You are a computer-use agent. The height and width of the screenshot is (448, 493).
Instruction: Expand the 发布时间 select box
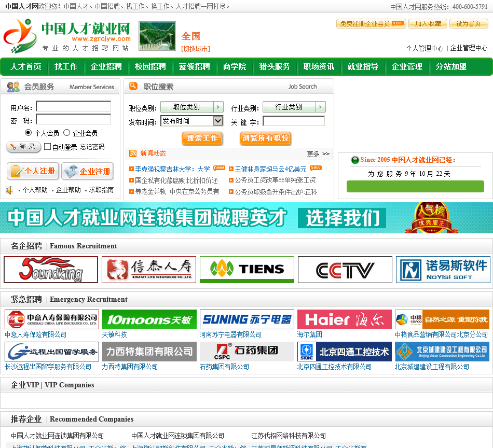click(192, 121)
